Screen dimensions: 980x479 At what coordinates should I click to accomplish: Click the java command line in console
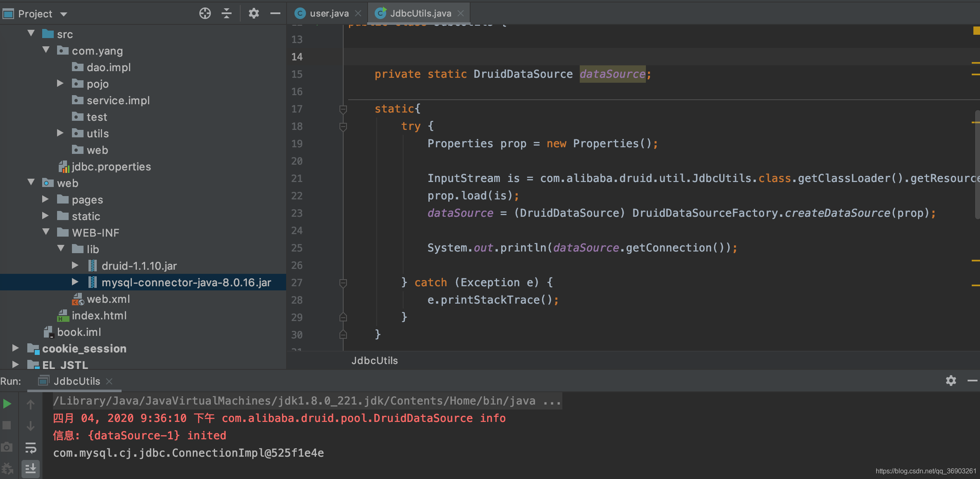pos(307,401)
